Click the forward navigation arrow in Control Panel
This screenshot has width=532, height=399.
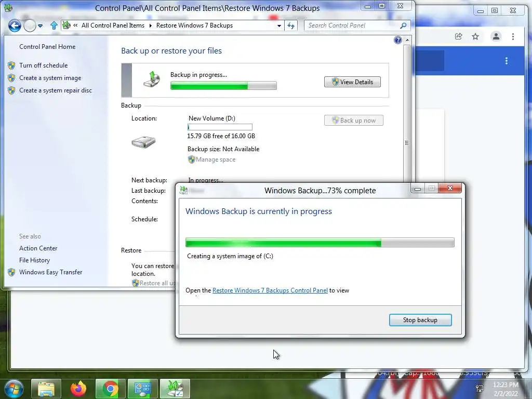click(x=30, y=25)
